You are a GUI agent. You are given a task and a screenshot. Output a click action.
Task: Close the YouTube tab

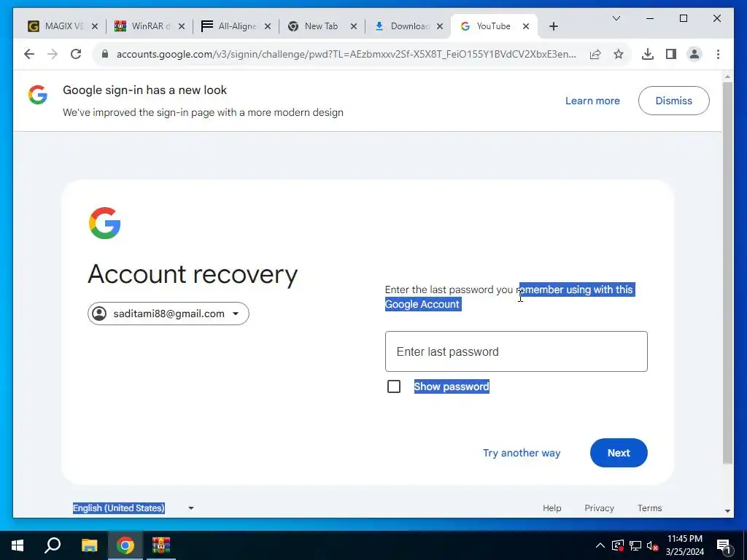coord(525,26)
